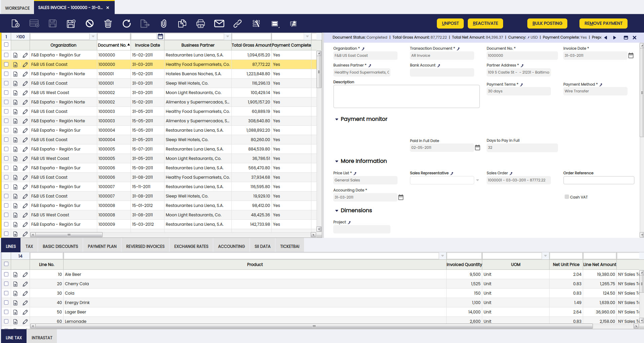Switch to the Intrastat tab

[42, 338]
